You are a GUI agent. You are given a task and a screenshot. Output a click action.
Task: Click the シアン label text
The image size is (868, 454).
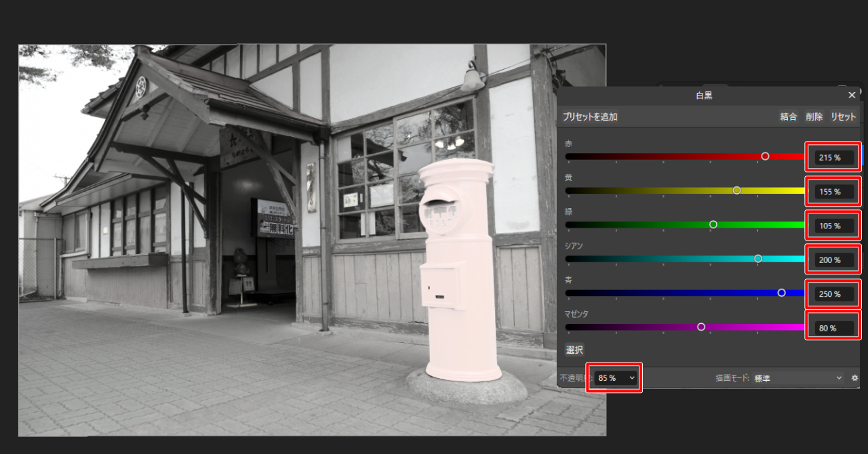tap(574, 245)
